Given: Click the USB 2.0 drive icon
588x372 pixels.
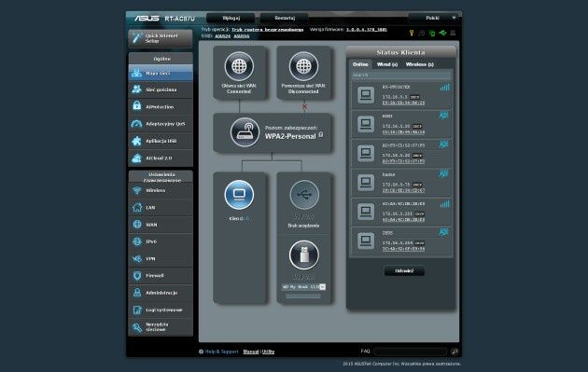Looking at the screenshot, I should click(304, 255).
